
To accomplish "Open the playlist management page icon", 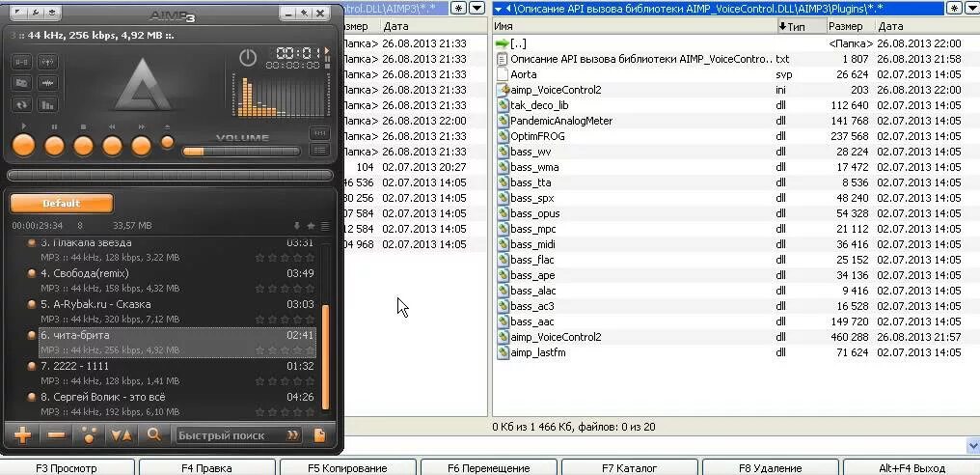I will point(319,435).
